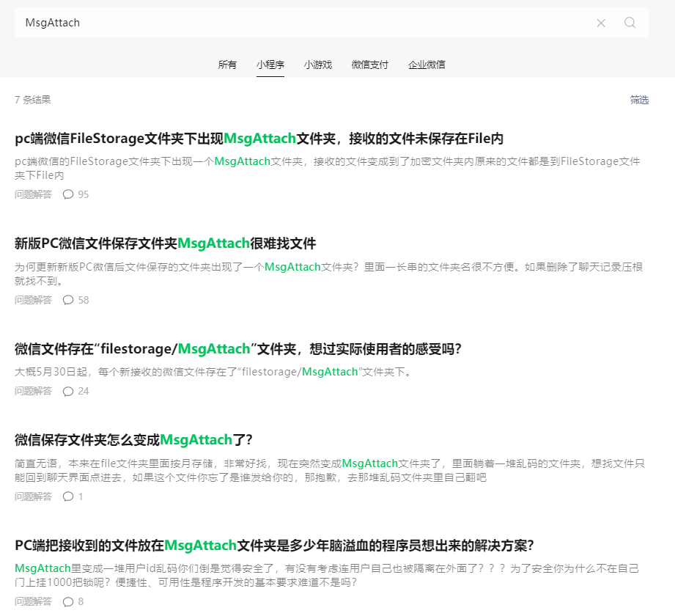Open post '新版PC微信文件保存文件夹MsgAttach很难找文件'
The height and width of the screenshot is (616, 675).
coord(166,243)
